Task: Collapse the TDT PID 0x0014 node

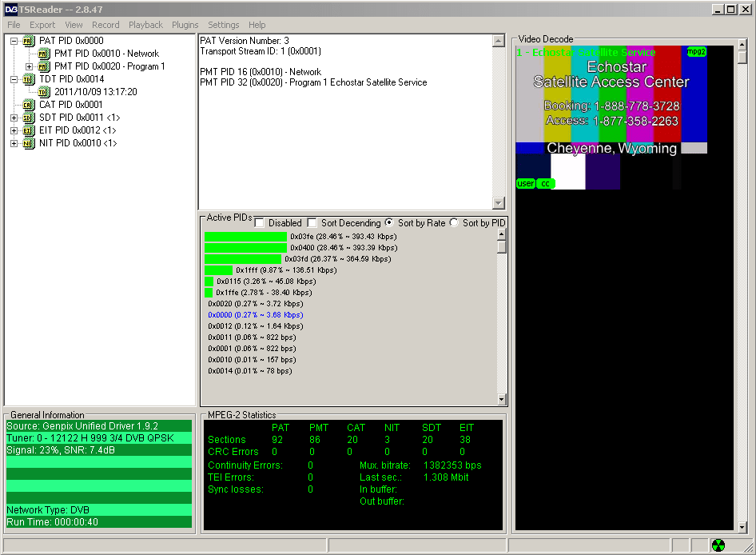Action: pyautogui.click(x=14, y=79)
